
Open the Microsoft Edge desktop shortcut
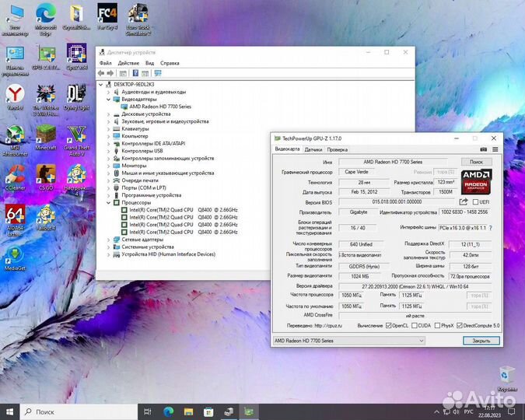[x=46, y=19]
